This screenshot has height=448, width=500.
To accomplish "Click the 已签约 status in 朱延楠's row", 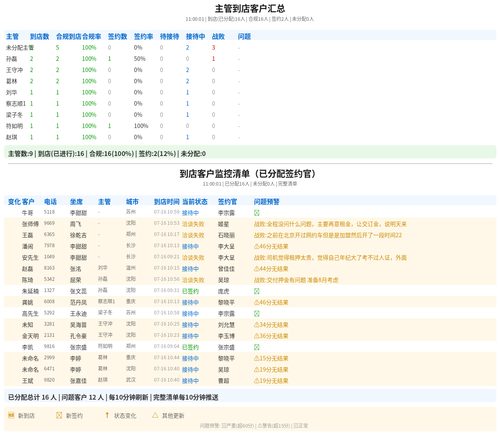I will (190, 291).
